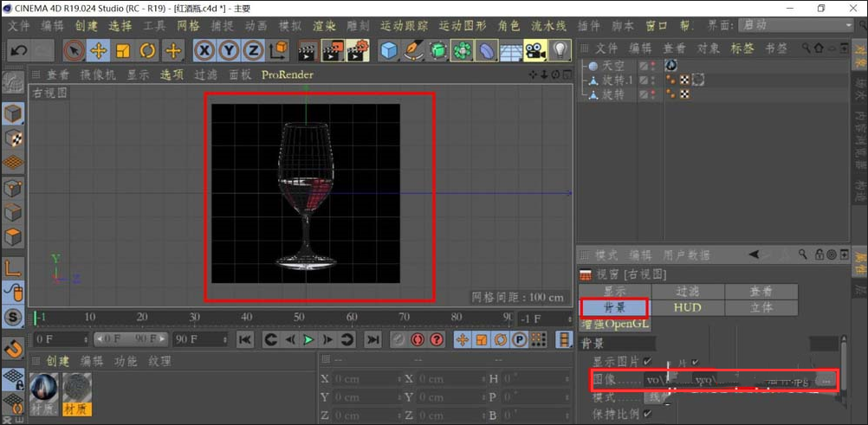Viewport: 868px width, 425px height.
Task: Open the render settings clapperboard icon
Action: point(357,51)
